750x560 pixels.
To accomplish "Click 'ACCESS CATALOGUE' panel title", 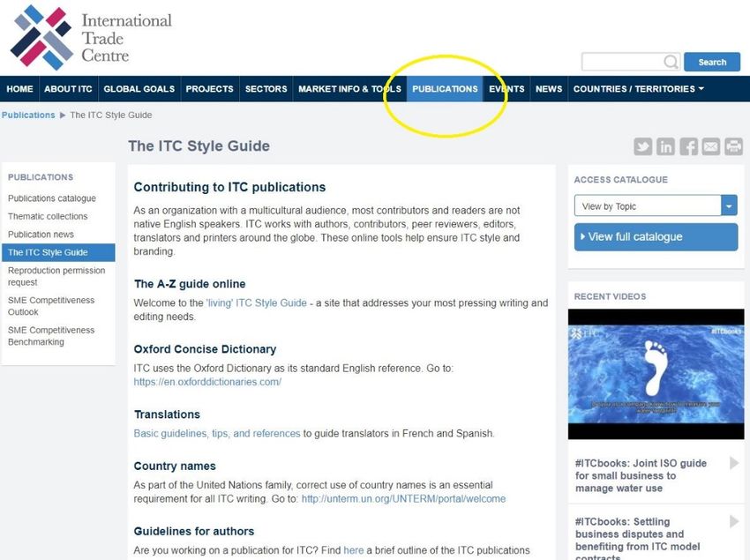I will pyautogui.click(x=620, y=180).
